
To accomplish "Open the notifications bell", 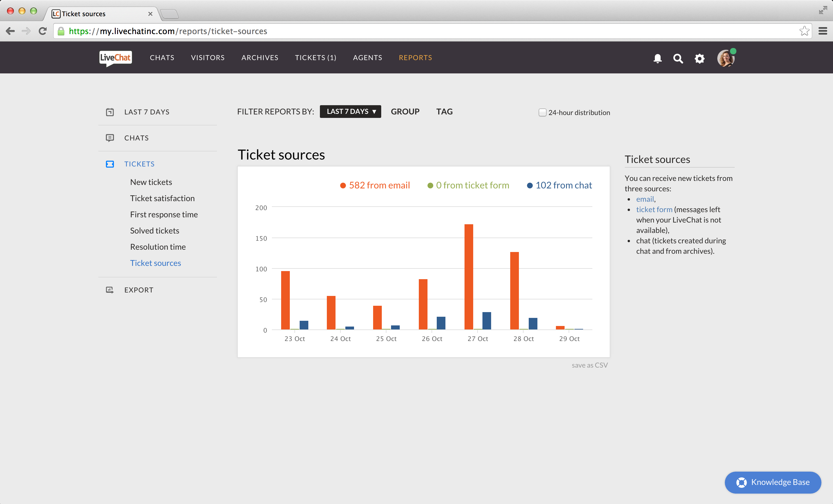I will click(x=657, y=58).
